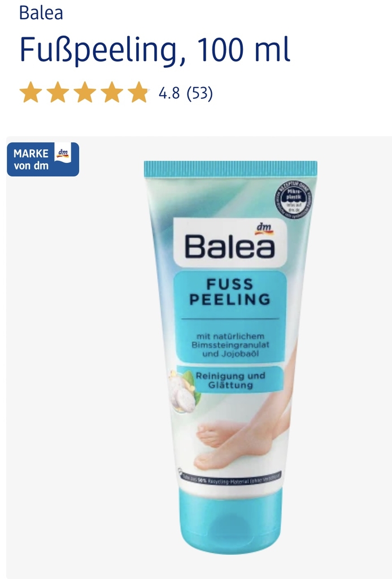Click the first rating star

tap(31, 92)
